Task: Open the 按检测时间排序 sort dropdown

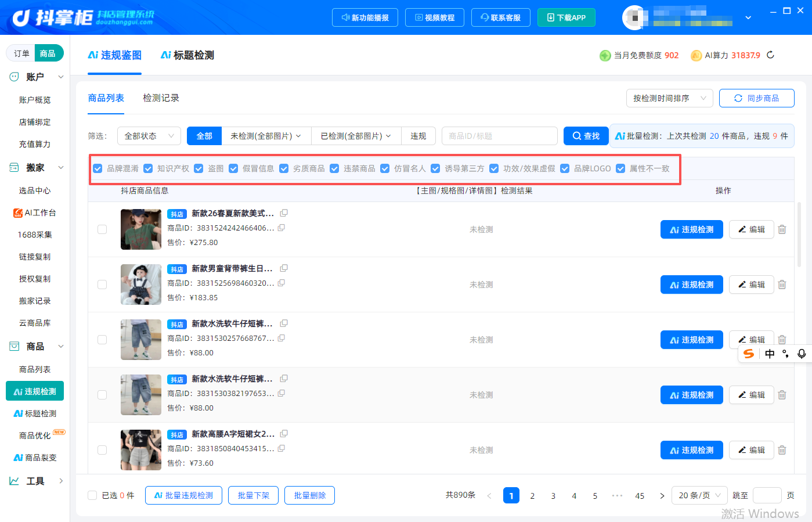Action: pos(669,98)
